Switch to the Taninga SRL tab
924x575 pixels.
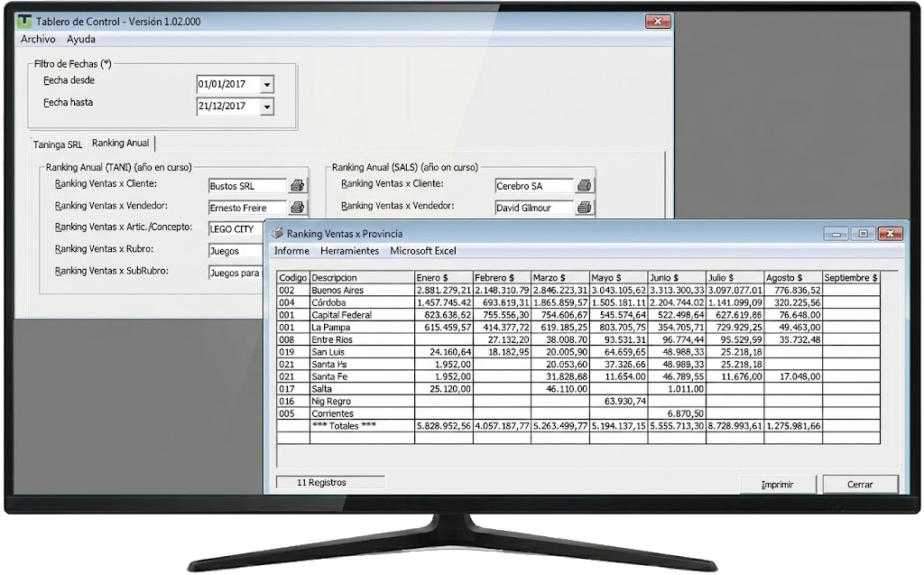[x=58, y=144]
